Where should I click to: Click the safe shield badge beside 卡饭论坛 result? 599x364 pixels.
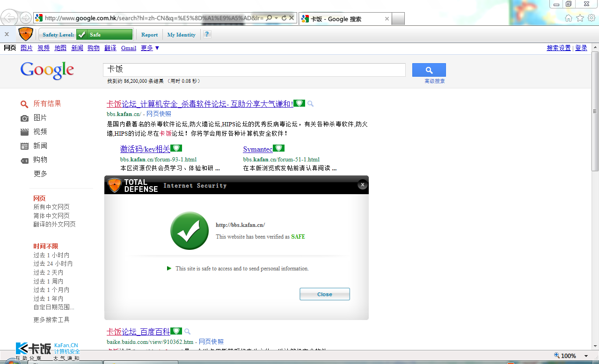point(299,103)
